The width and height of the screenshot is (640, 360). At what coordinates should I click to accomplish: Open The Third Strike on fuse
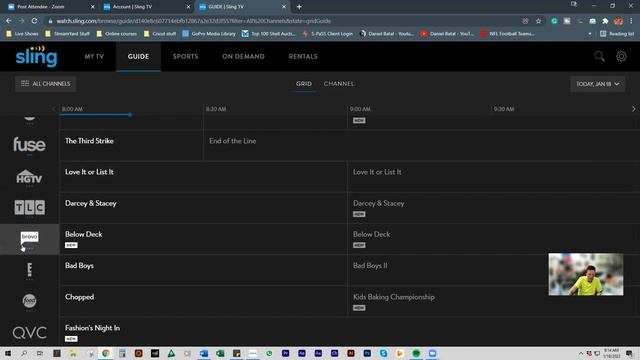(131, 145)
